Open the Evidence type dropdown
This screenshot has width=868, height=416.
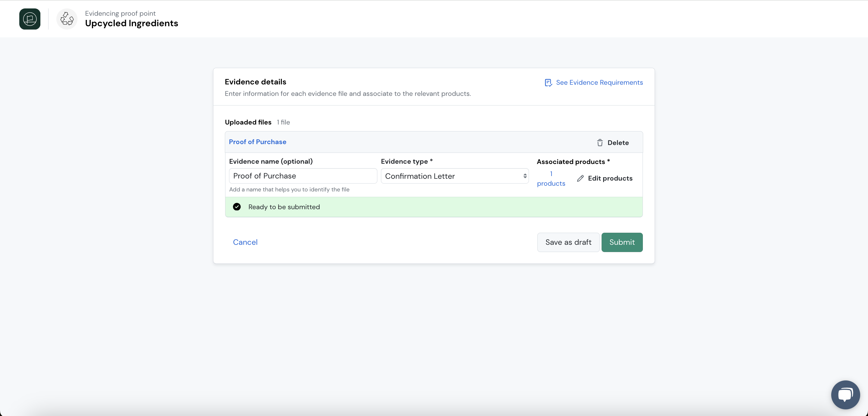point(454,176)
